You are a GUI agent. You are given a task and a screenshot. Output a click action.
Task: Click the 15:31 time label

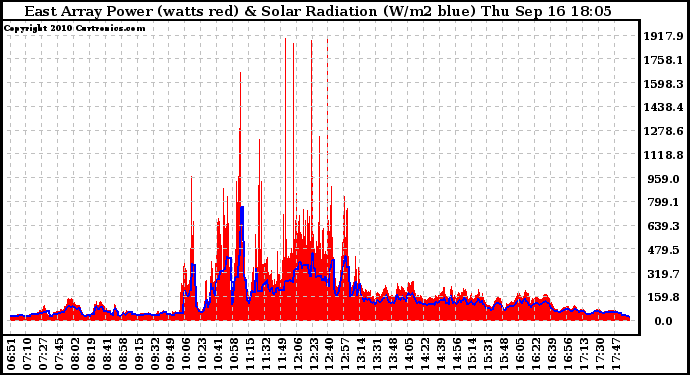tap(488, 353)
